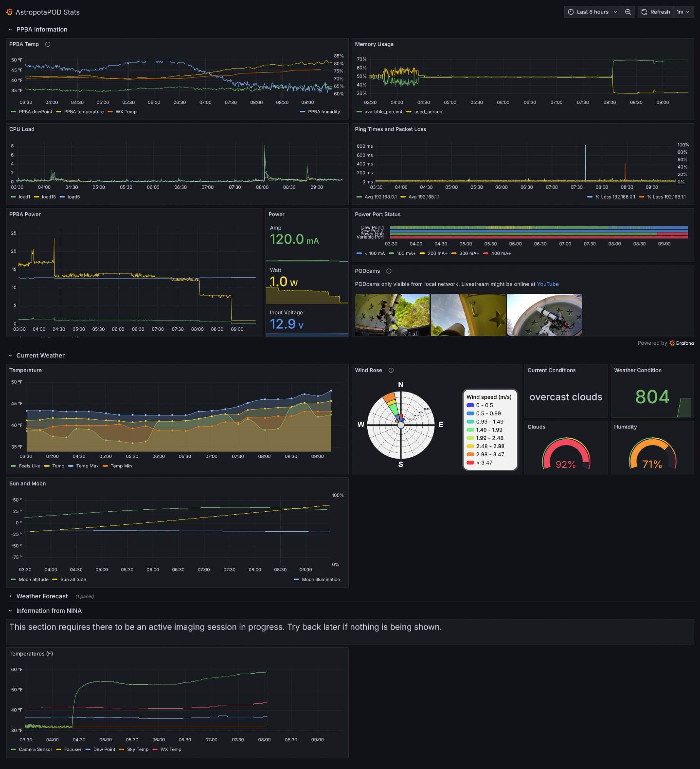Click the wind rose compass chart
The height and width of the screenshot is (769, 700).
pyautogui.click(x=401, y=425)
